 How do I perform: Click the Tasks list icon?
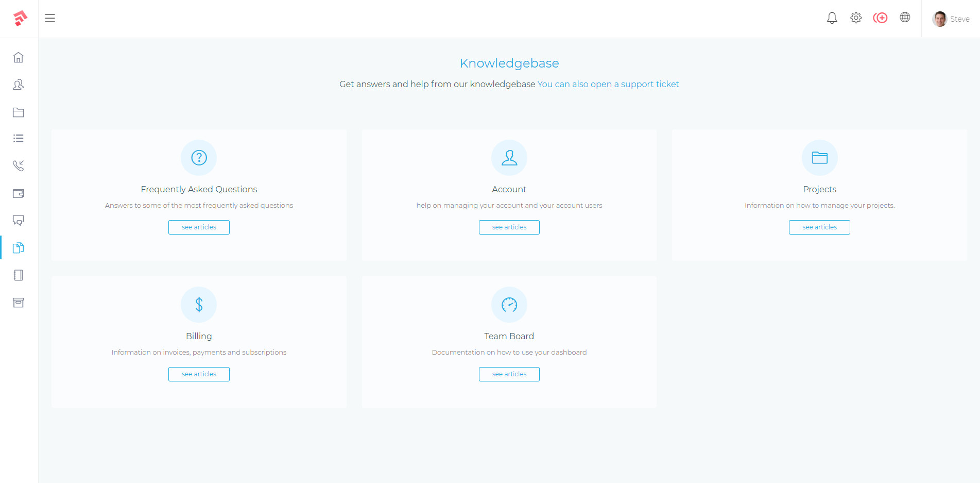tap(19, 138)
